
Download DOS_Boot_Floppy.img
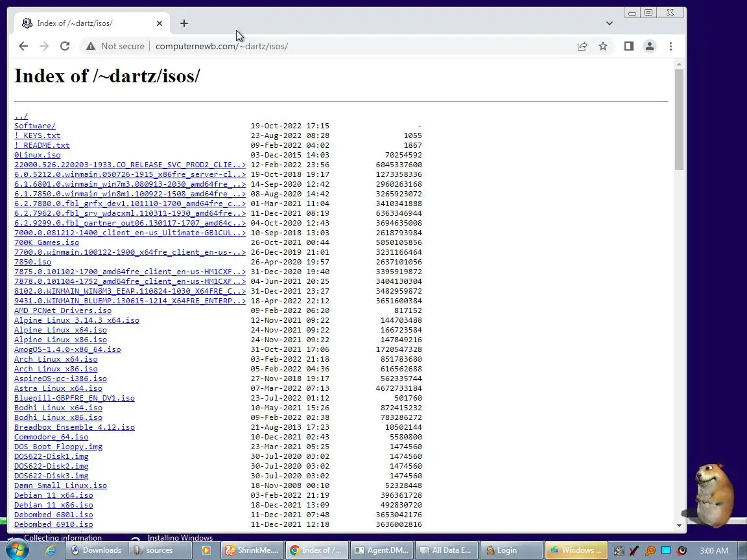pyautogui.click(x=58, y=447)
